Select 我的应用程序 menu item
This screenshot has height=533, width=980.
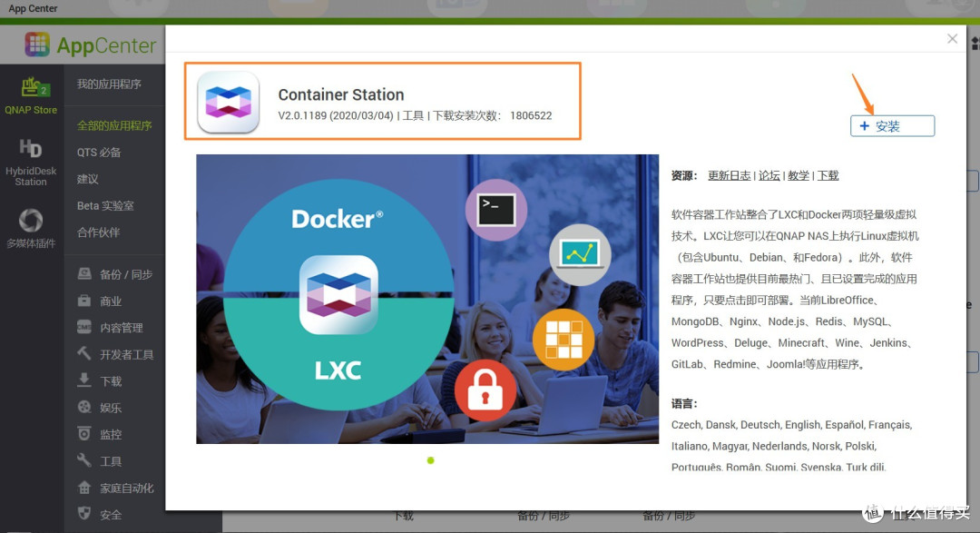[x=109, y=84]
